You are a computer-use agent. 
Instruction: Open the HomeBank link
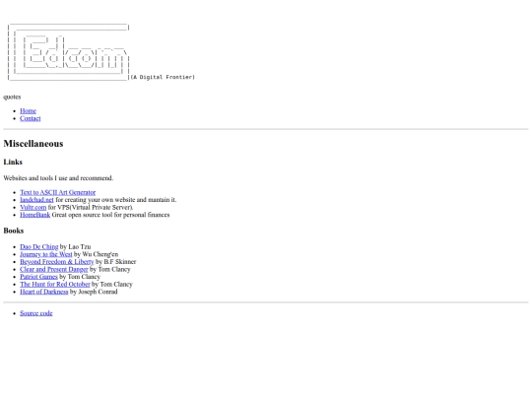point(34,215)
